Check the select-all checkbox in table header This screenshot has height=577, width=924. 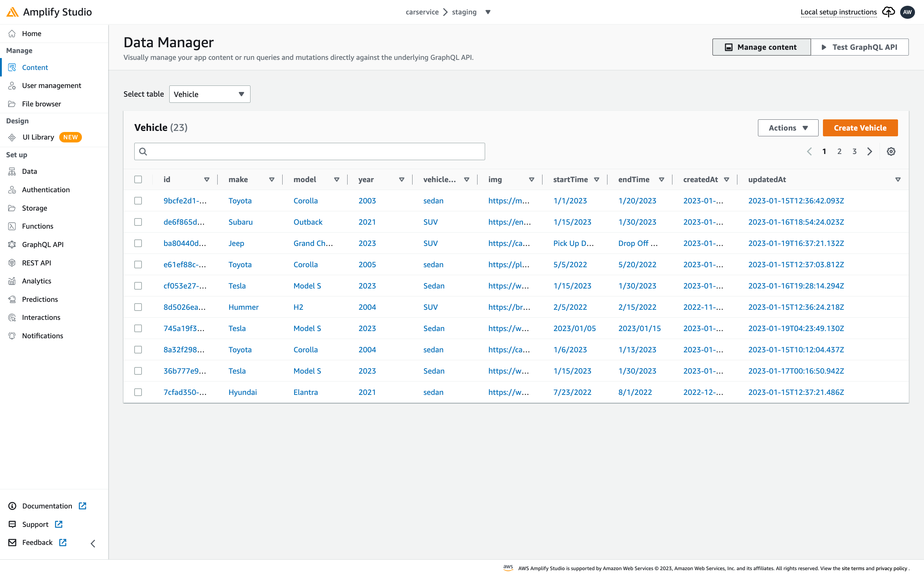pos(138,179)
